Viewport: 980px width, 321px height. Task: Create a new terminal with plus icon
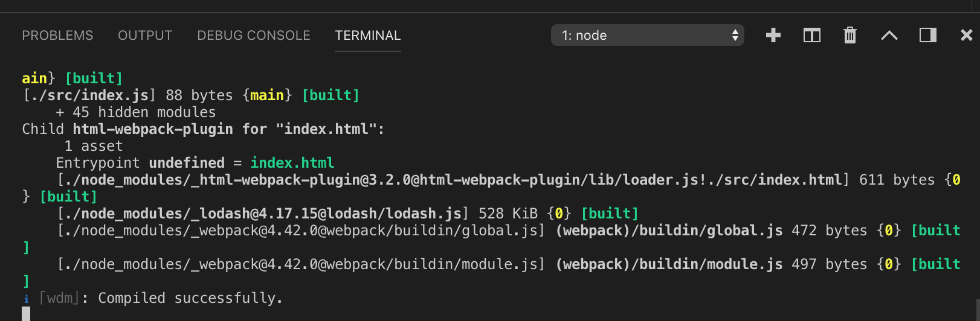[x=773, y=36]
